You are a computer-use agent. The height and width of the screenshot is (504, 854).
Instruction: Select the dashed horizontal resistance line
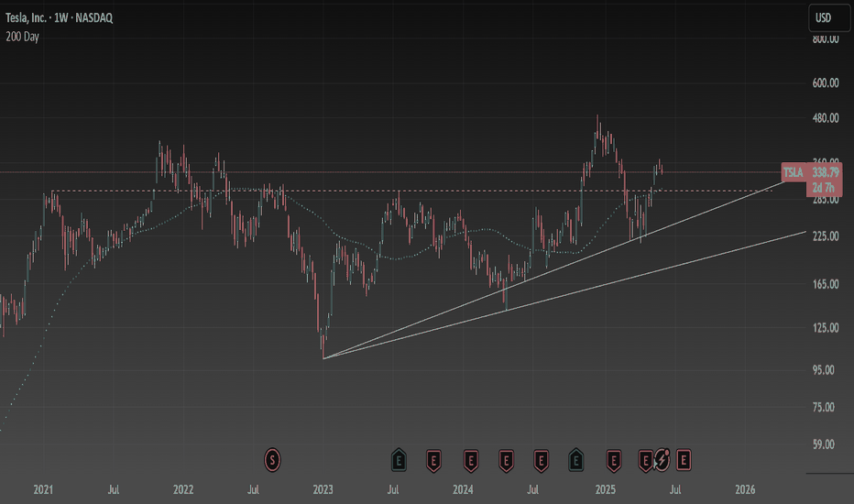pyautogui.click(x=414, y=191)
